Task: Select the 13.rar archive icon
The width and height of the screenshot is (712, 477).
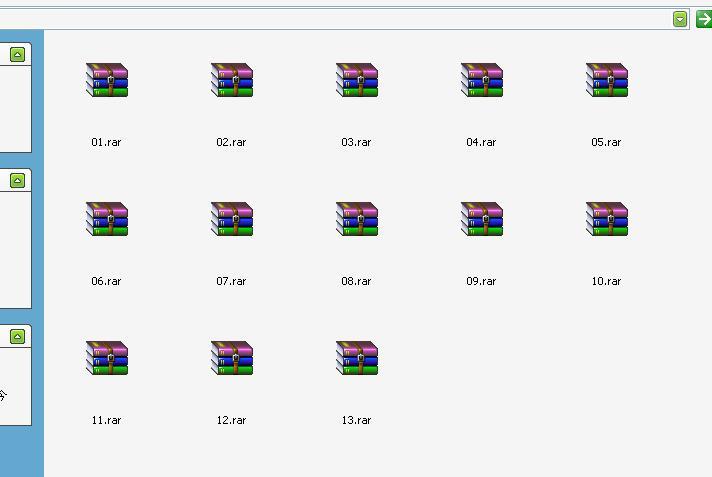Action: point(357,358)
